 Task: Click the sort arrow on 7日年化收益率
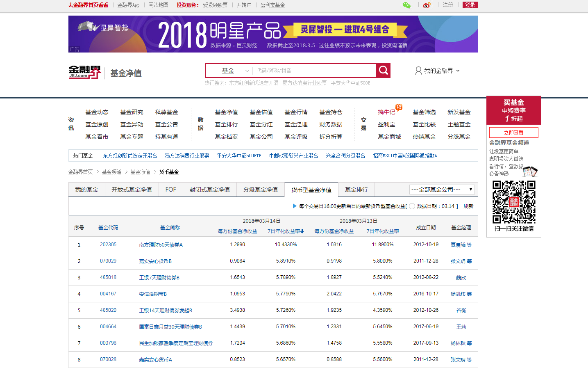pyautogui.click(x=302, y=231)
